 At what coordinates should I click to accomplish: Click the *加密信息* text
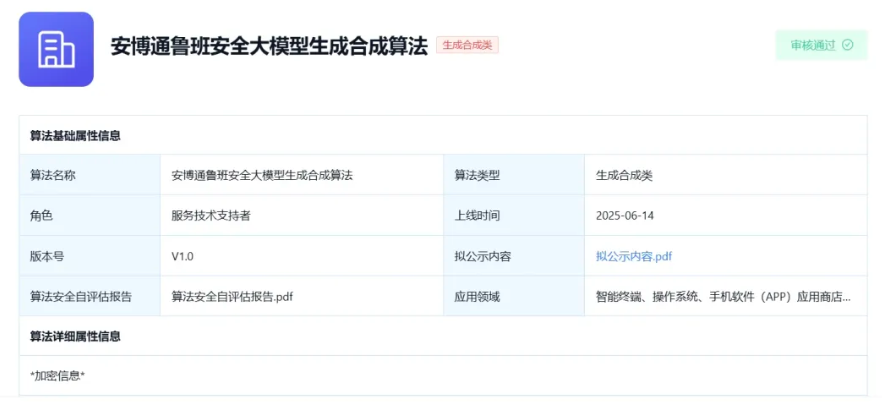(58, 375)
